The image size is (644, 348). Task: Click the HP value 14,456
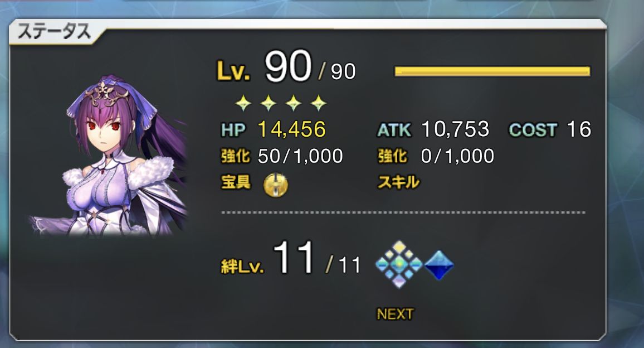pyautogui.click(x=291, y=129)
